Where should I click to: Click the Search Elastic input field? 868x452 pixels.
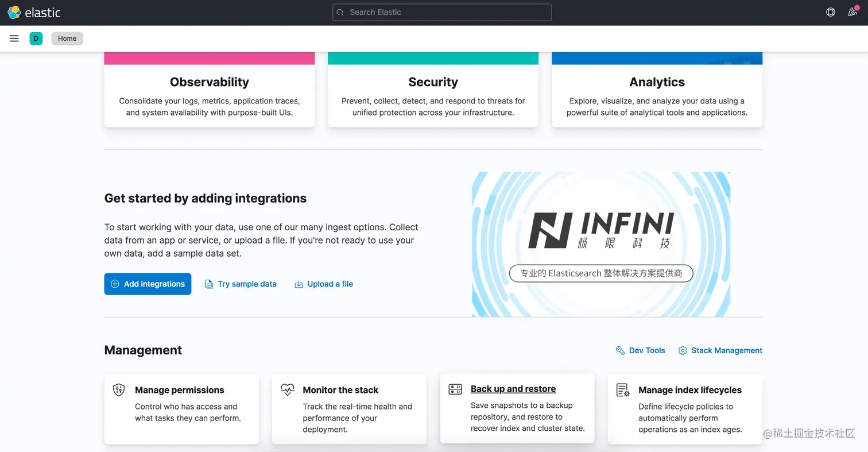(x=441, y=12)
